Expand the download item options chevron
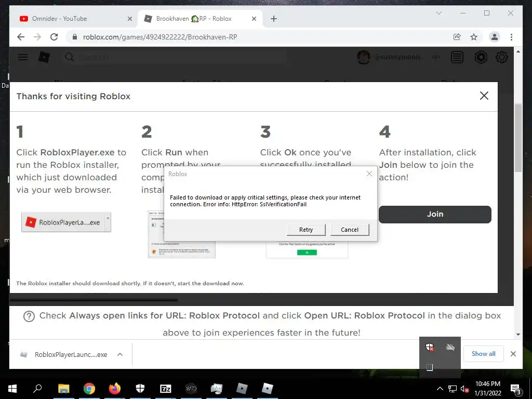The width and height of the screenshot is (532, 399). (x=120, y=354)
